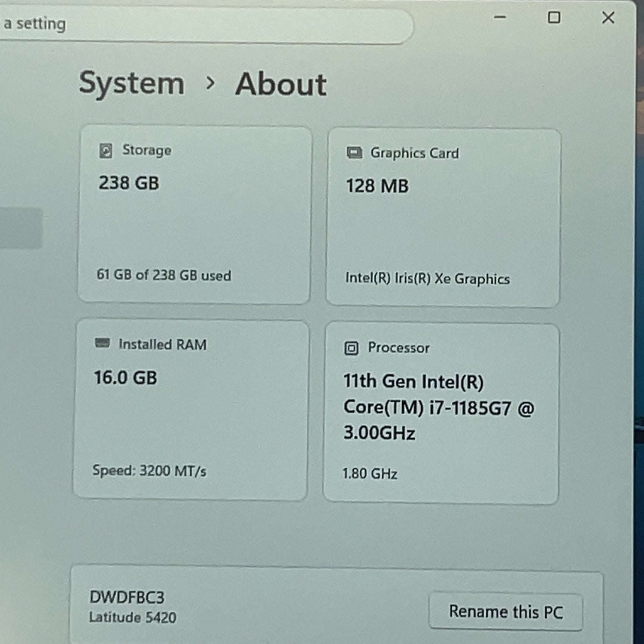Rename this PC button
This screenshot has width=644, height=644.
(506, 612)
